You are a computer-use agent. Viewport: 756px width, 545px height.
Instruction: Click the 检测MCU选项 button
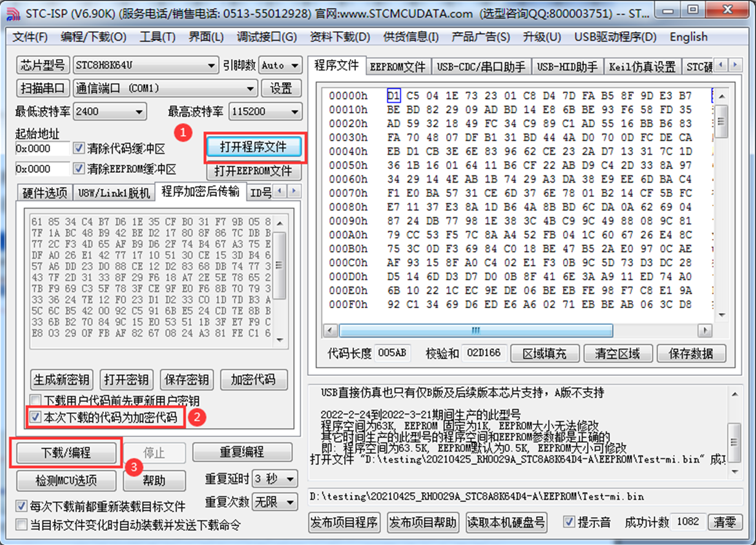click(x=66, y=480)
